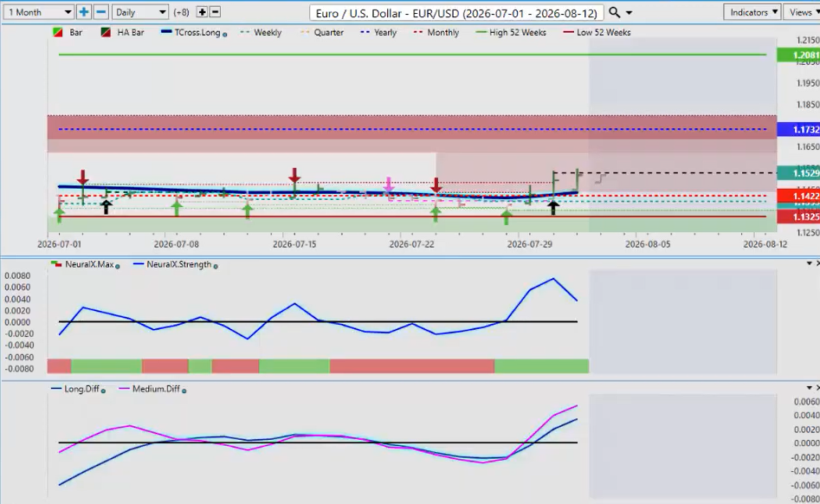The image size is (820, 504).
Task: Toggle the Yearly legend entry
Action: pyautogui.click(x=378, y=32)
